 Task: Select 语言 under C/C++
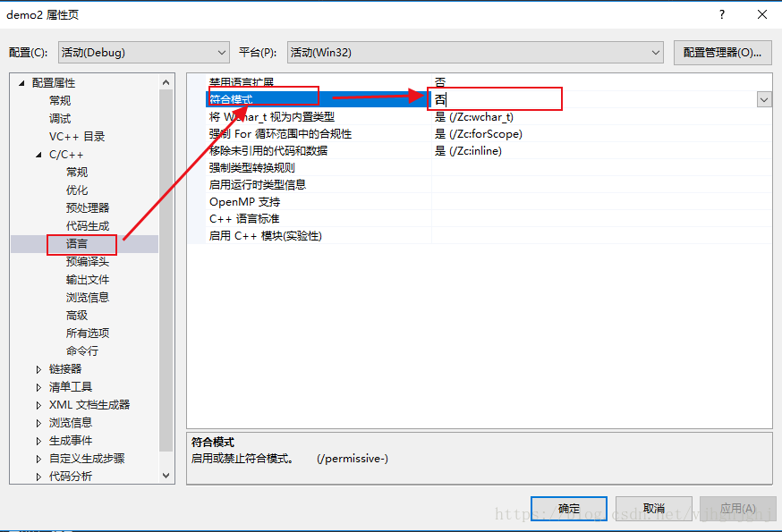[x=77, y=244]
